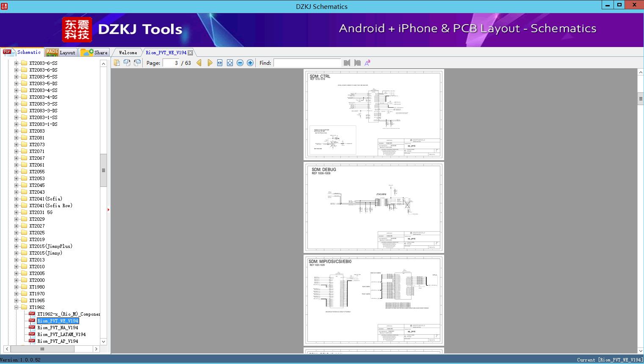Fit page to width
The width and height of the screenshot is (644, 364).
click(220, 63)
